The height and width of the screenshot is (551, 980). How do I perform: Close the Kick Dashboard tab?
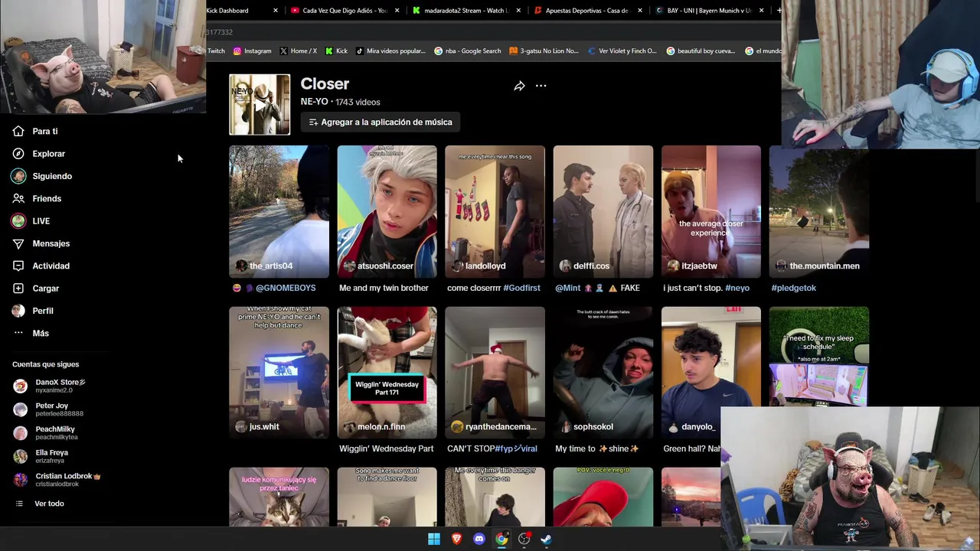276,11
